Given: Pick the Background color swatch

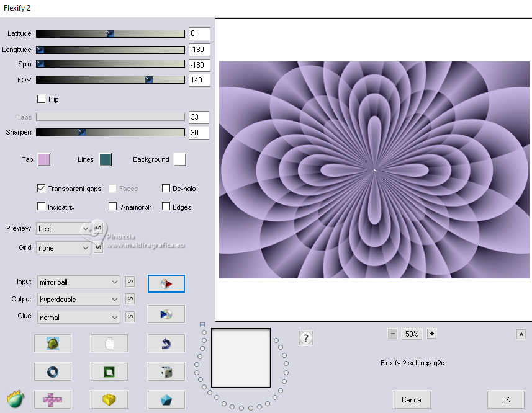Looking at the screenshot, I should pos(179,159).
